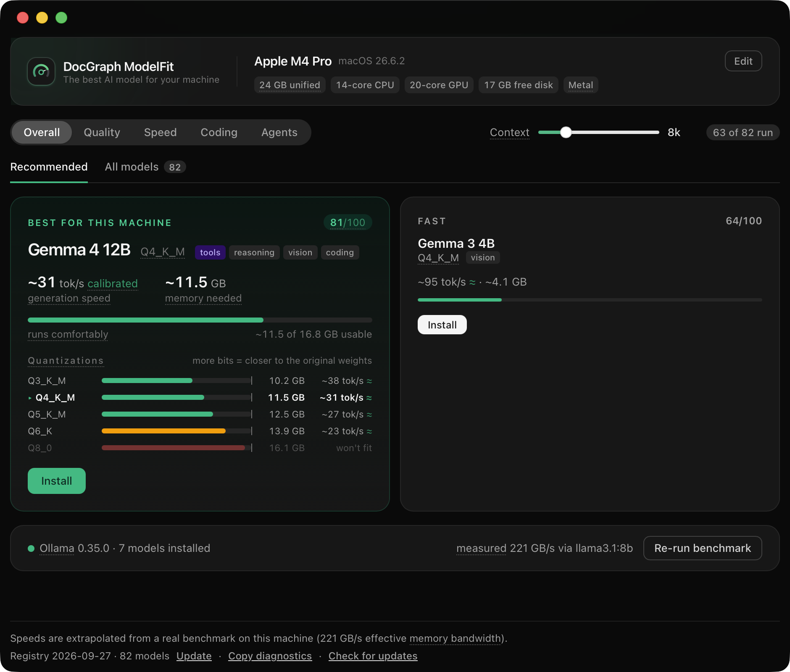Screen dimensions: 790x672
Task: Click the Update registry link
Action: [194, 656]
